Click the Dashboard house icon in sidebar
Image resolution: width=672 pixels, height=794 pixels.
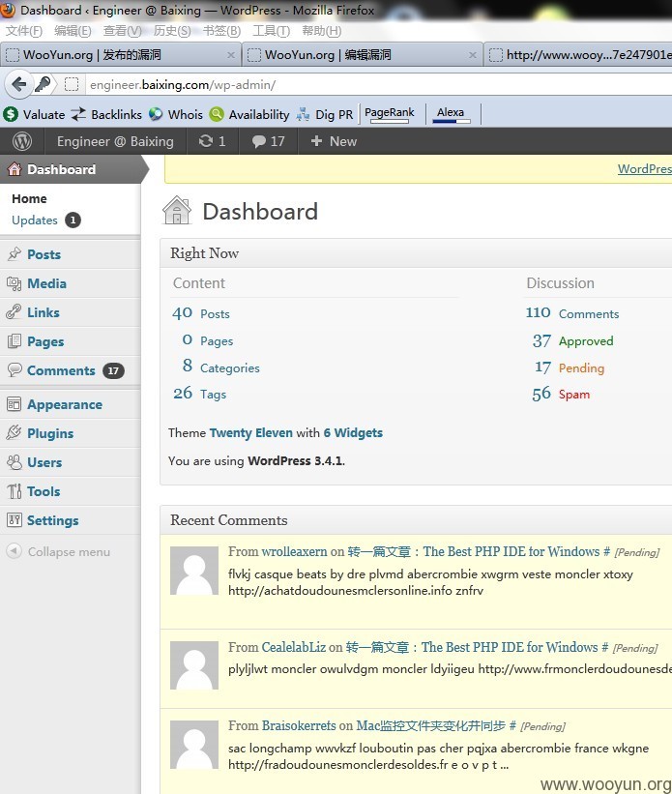(x=15, y=169)
